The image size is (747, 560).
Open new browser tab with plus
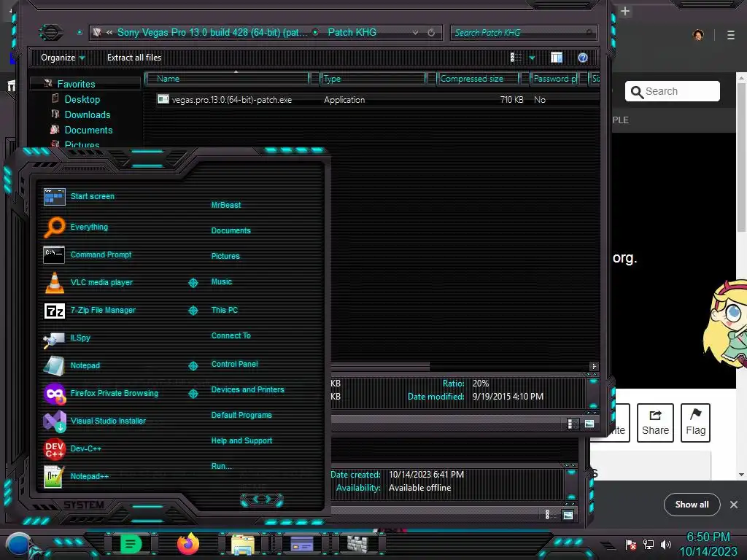pyautogui.click(x=625, y=10)
